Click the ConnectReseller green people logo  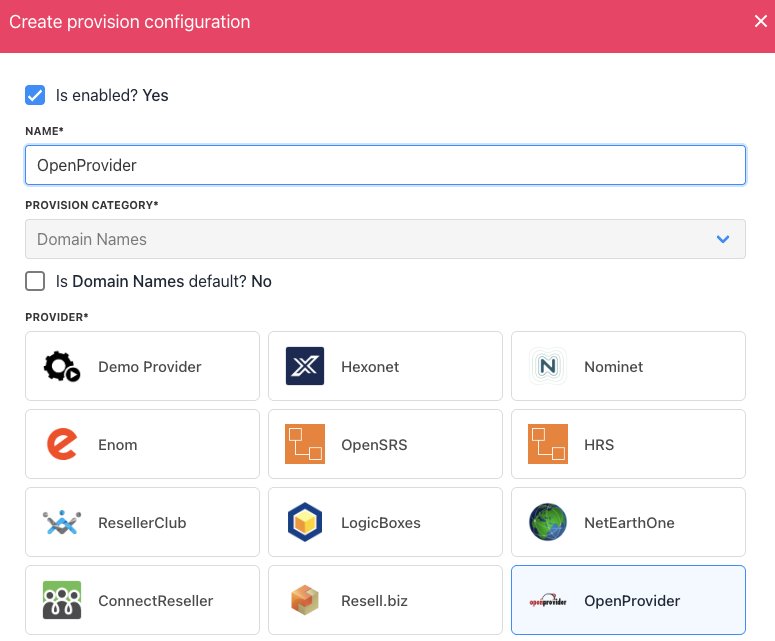point(62,600)
